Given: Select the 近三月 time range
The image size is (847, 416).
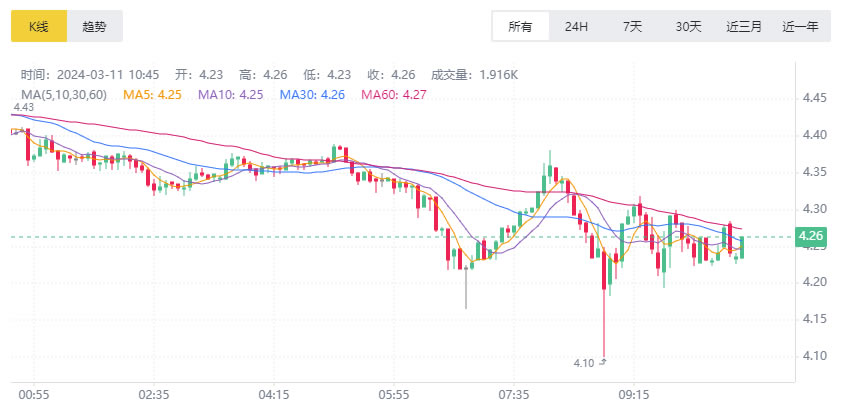Looking at the screenshot, I should pyautogui.click(x=744, y=26).
